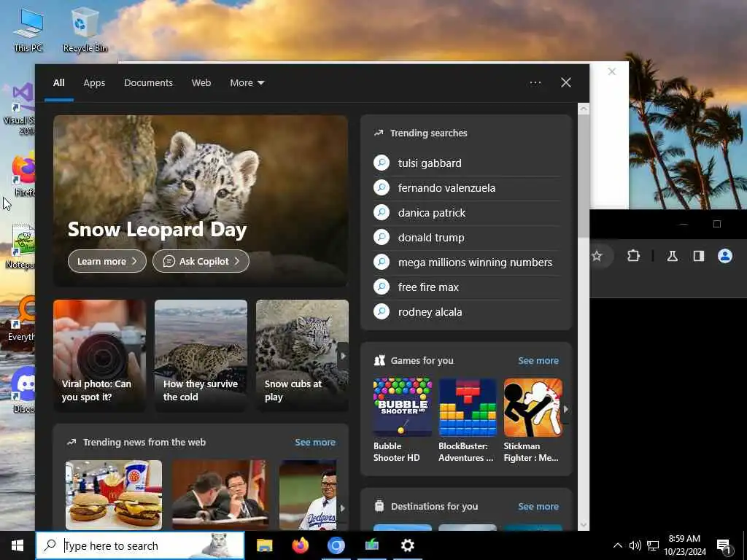Click the volume icon in system tray

pyautogui.click(x=635, y=545)
